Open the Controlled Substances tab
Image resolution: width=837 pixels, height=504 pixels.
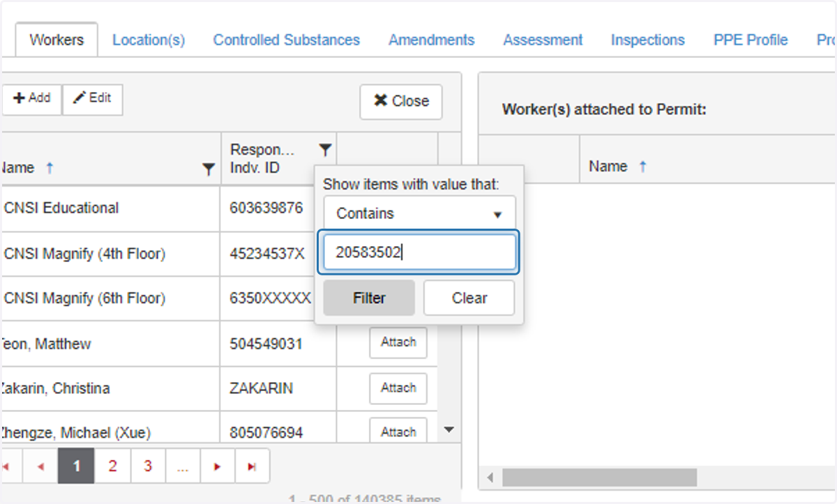click(x=287, y=40)
